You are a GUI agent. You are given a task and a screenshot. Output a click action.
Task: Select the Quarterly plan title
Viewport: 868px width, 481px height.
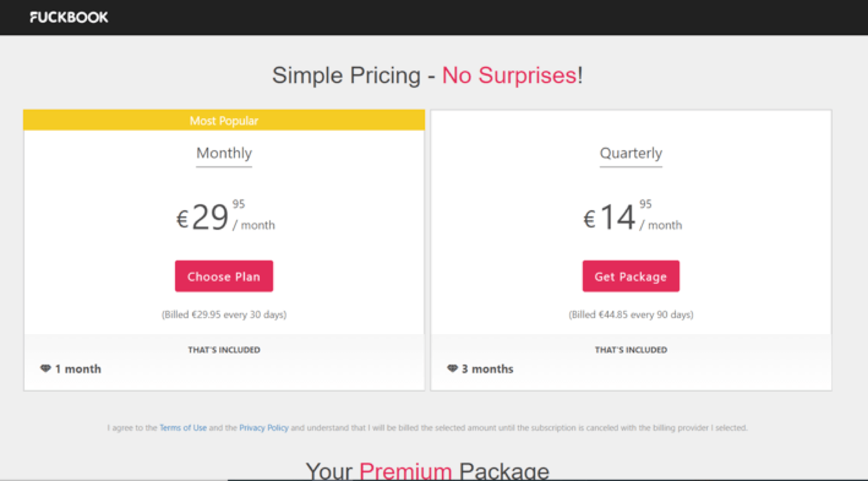coord(631,153)
